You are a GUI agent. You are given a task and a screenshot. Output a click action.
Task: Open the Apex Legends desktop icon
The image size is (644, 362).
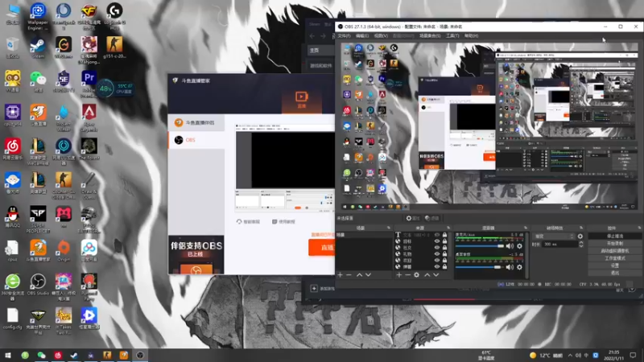click(89, 117)
